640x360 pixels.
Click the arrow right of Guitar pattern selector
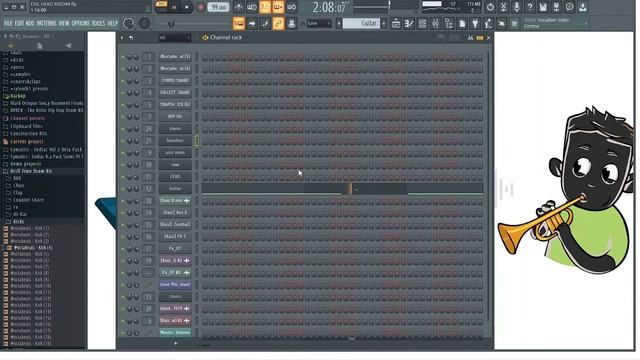tap(384, 24)
